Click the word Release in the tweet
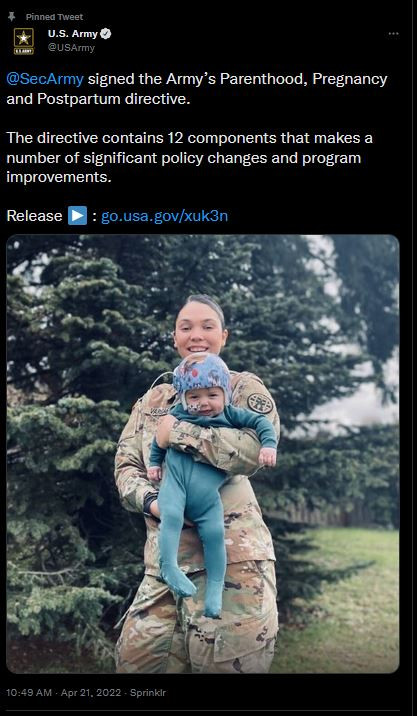 pos(34,216)
